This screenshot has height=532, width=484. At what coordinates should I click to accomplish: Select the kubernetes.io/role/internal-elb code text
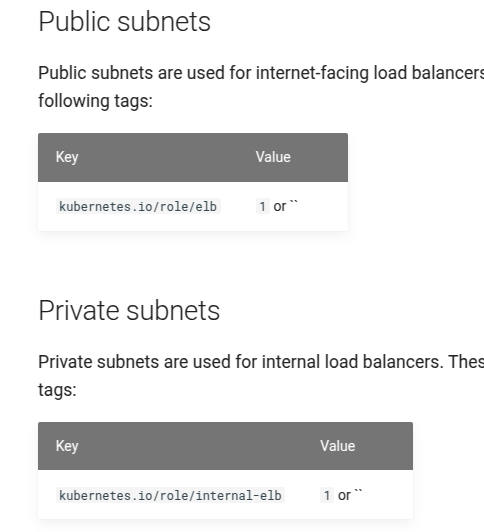pos(170,495)
